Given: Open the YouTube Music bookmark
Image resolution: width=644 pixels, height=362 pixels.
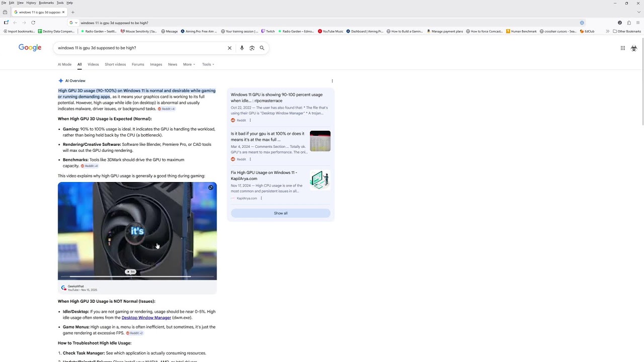Looking at the screenshot, I should 331,31.
